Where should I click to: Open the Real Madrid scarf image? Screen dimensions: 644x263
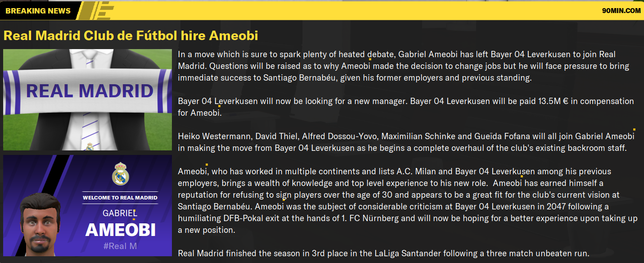pos(87,100)
